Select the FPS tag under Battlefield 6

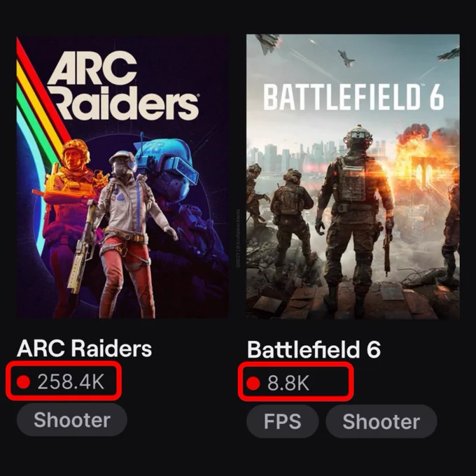click(282, 421)
